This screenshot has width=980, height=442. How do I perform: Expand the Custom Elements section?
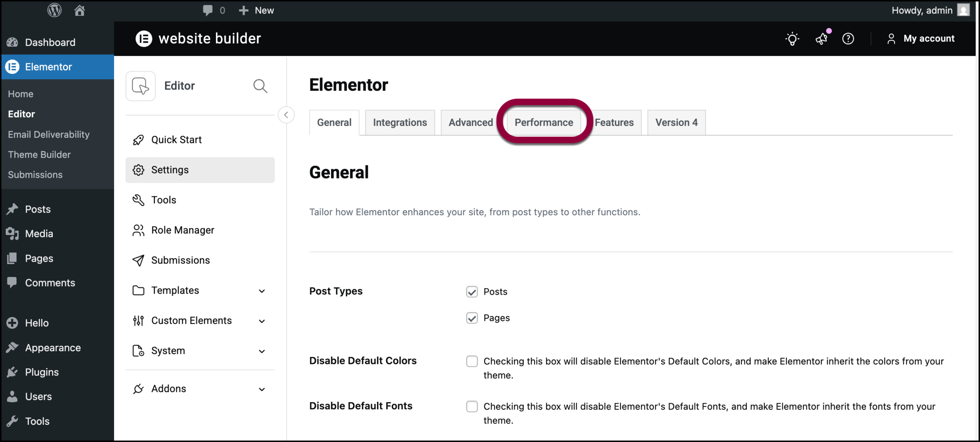262,321
